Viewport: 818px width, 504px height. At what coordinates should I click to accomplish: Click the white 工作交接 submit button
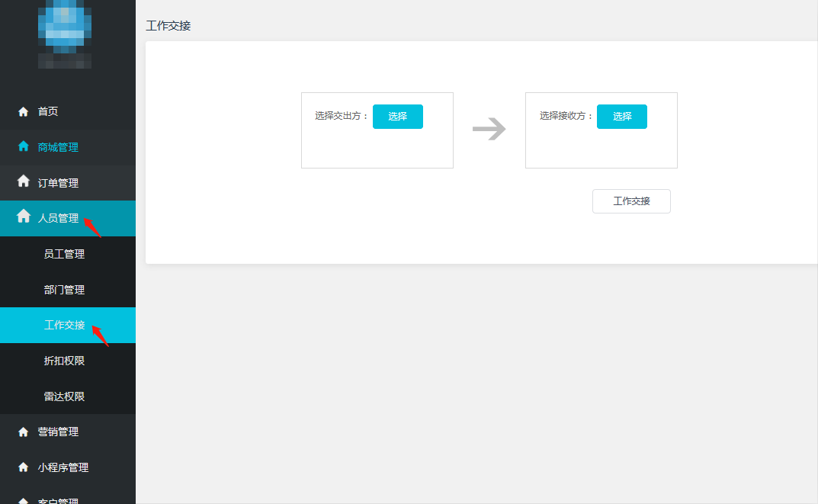coord(631,201)
